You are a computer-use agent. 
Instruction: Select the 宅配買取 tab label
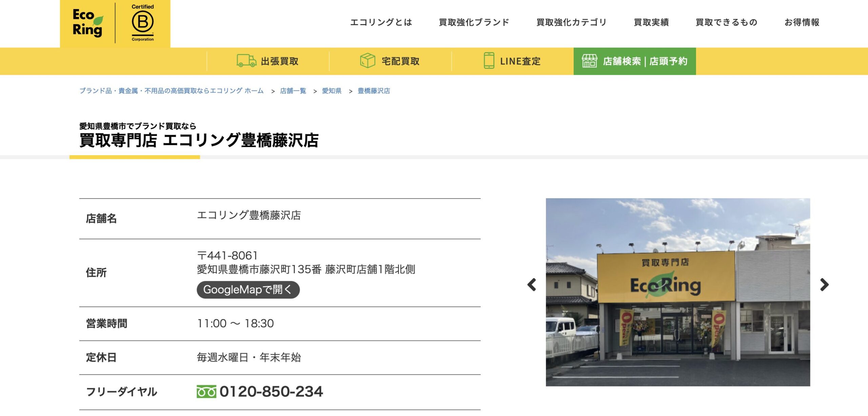pyautogui.click(x=401, y=61)
